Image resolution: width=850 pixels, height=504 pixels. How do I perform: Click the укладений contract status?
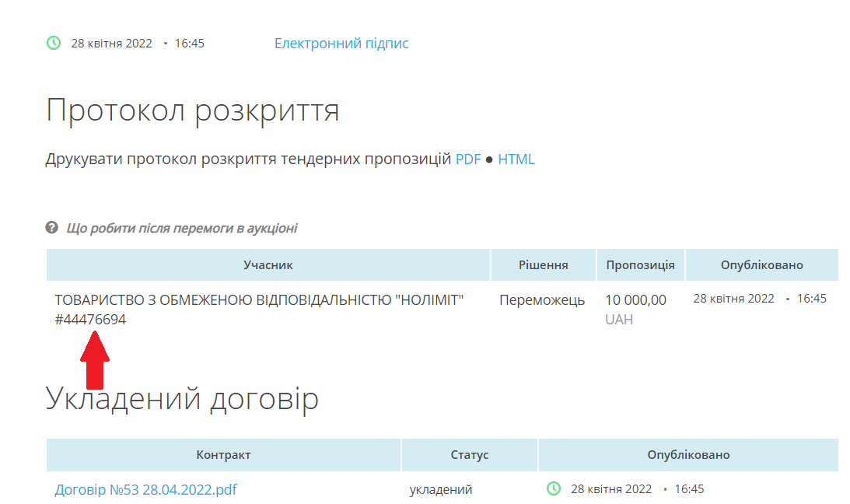coord(440,490)
